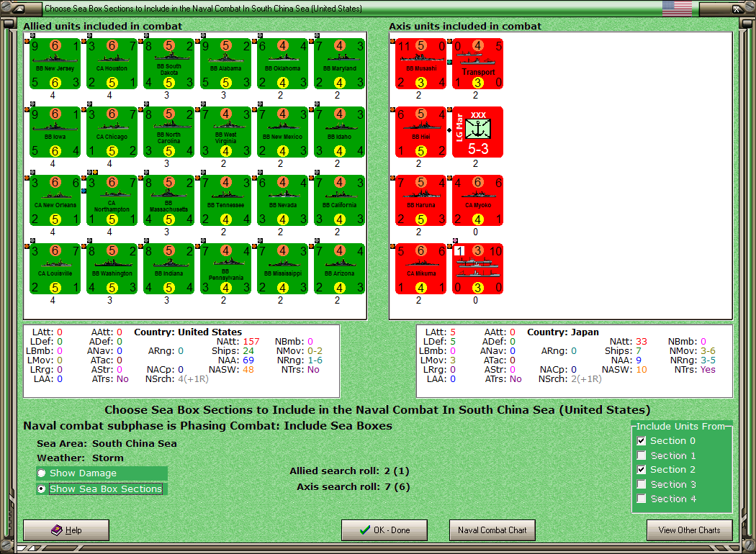Click the BB Washington counter
756x554 pixels.
click(x=112, y=269)
